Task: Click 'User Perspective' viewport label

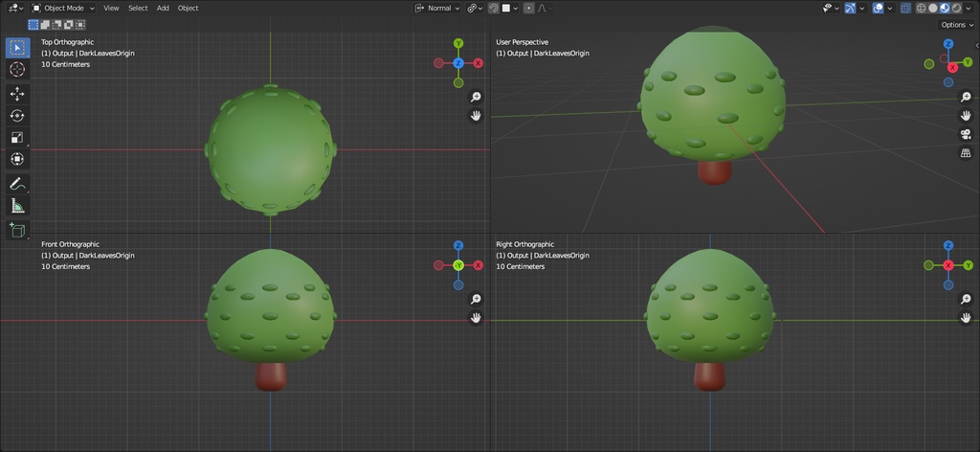Action: (x=522, y=42)
